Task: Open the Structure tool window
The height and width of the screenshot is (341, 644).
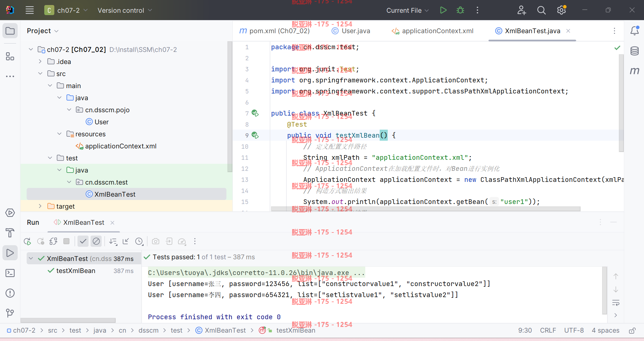Action: [10, 56]
